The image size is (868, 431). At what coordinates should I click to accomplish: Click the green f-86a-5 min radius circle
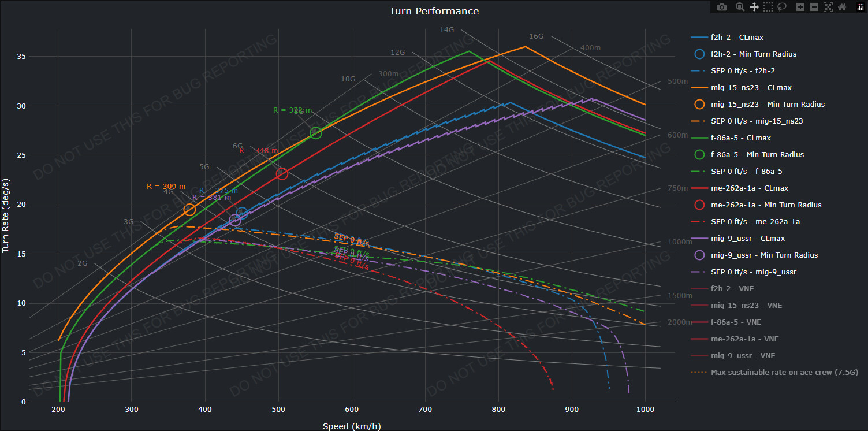316,133
